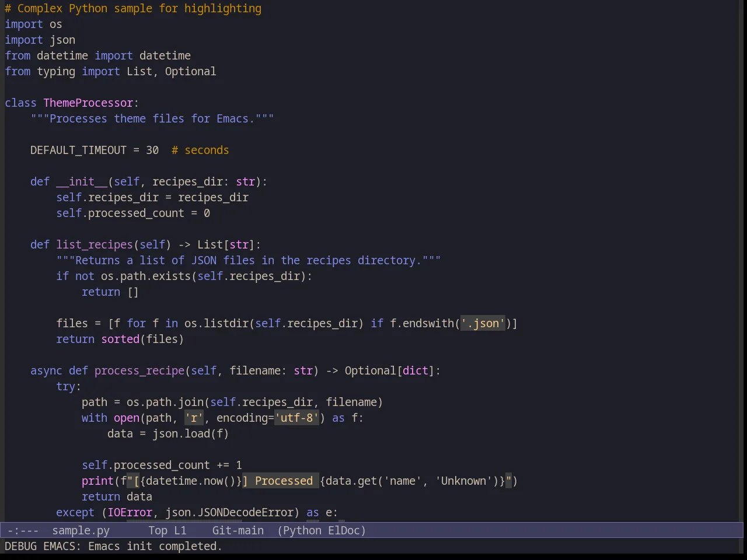This screenshot has height=560, width=747.
Task: Click the 'self.processed_count += 1' line
Action: click(x=162, y=465)
